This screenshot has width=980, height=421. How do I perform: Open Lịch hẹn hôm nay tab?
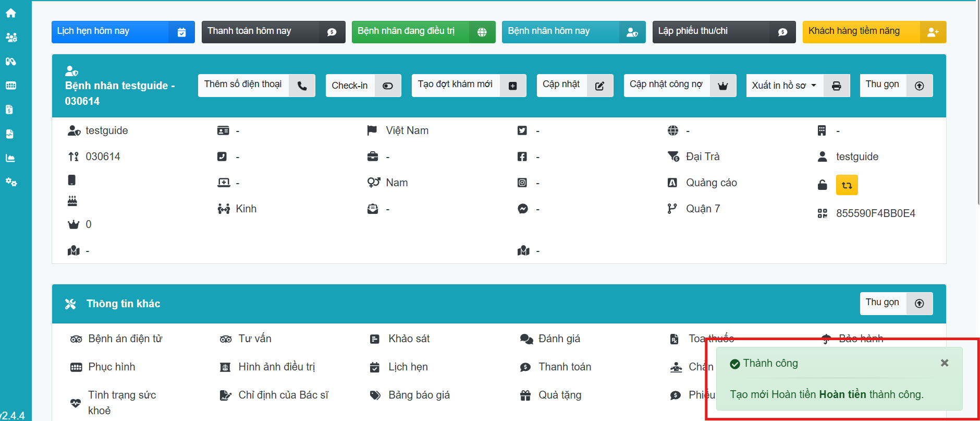click(123, 32)
